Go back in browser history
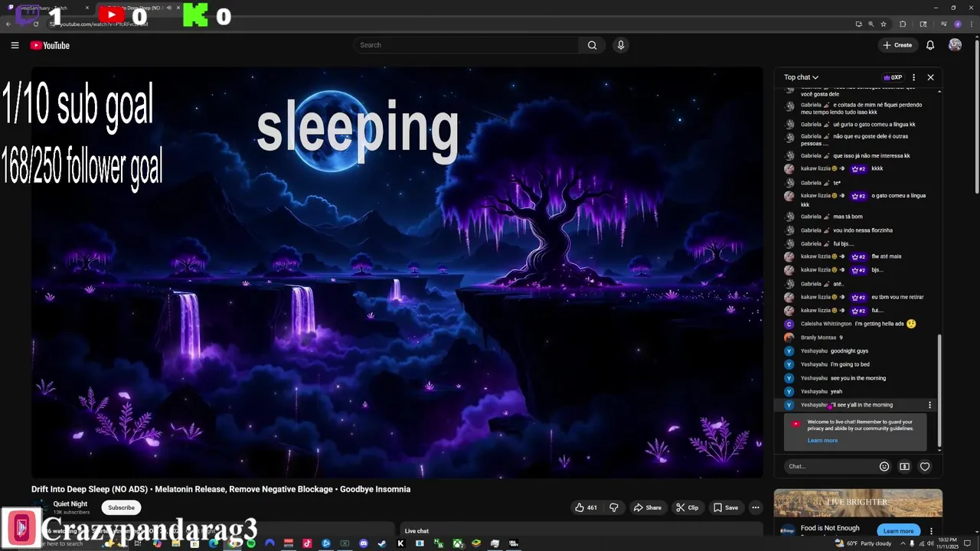Image resolution: width=980 pixels, height=551 pixels. point(8,24)
